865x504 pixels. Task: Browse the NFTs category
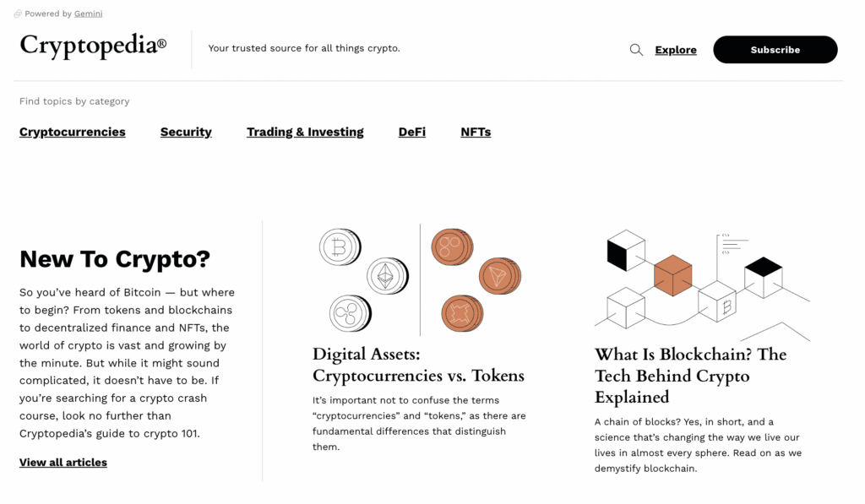(476, 132)
